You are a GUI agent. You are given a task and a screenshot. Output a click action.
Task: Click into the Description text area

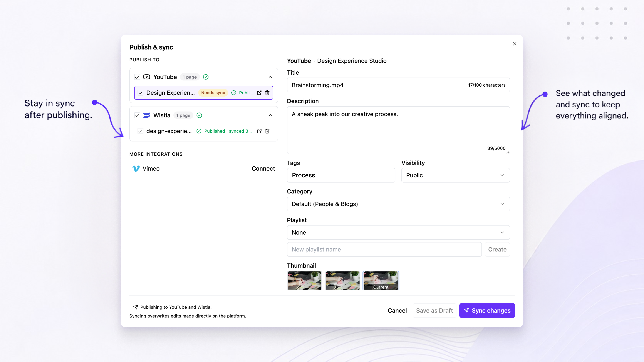point(398,130)
